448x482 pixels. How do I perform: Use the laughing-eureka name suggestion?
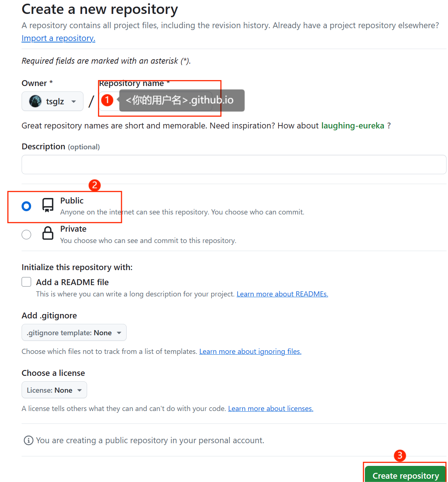coord(352,126)
